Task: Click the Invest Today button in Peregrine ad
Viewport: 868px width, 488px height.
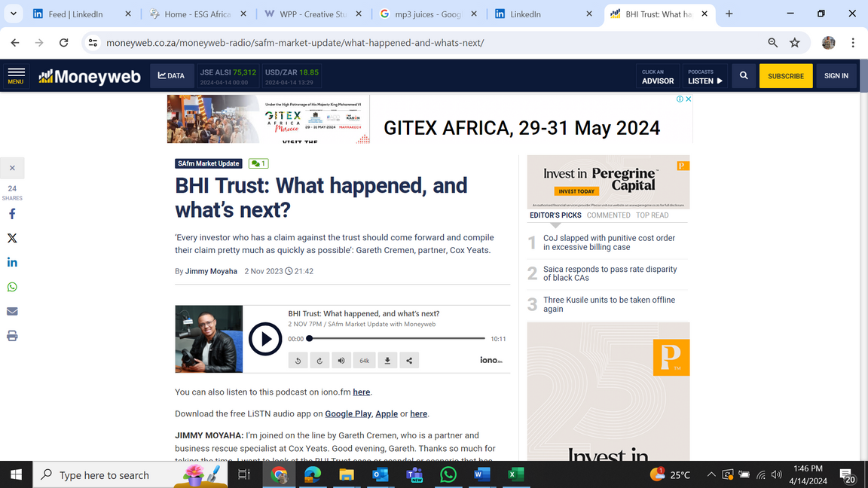Action: point(576,191)
